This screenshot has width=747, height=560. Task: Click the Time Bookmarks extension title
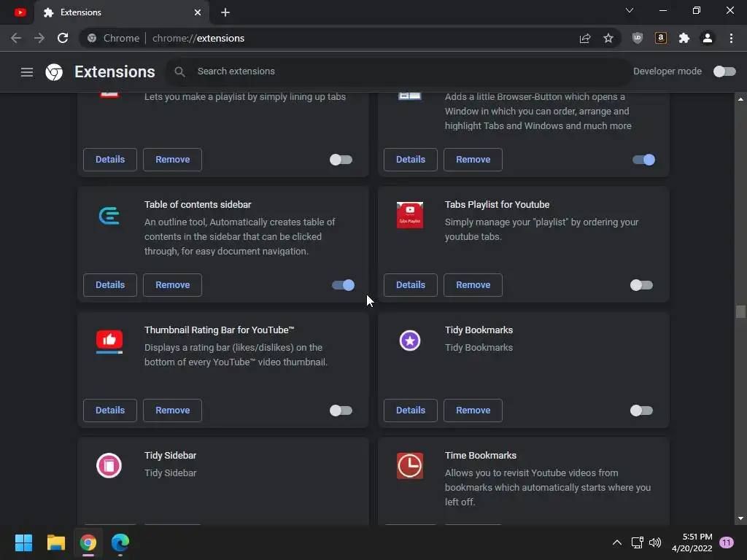480,455
